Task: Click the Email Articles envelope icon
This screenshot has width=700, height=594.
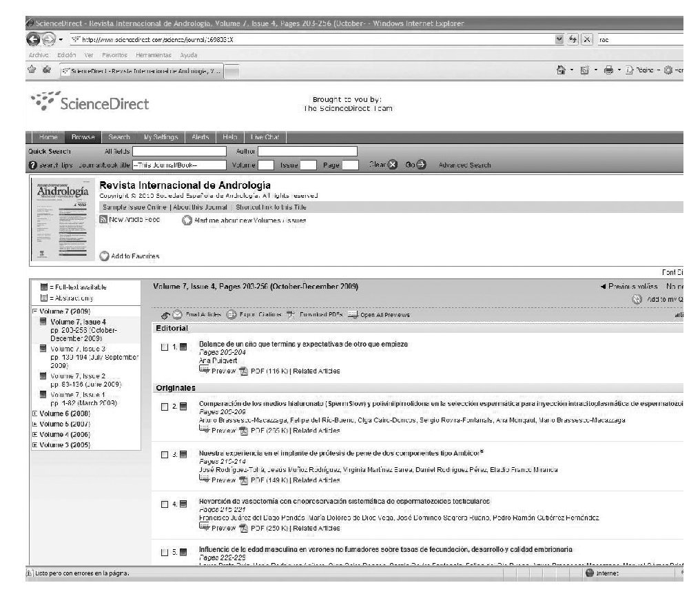Action: [177, 315]
